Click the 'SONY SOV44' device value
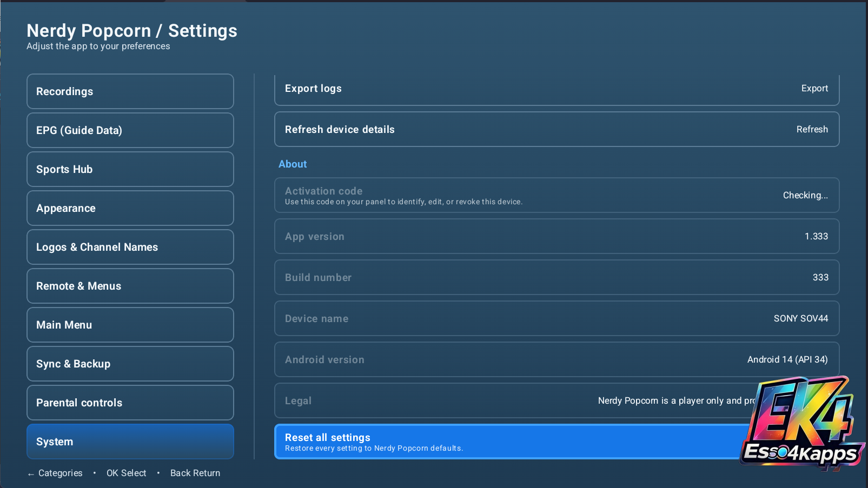868x488 pixels. pos(801,318)
